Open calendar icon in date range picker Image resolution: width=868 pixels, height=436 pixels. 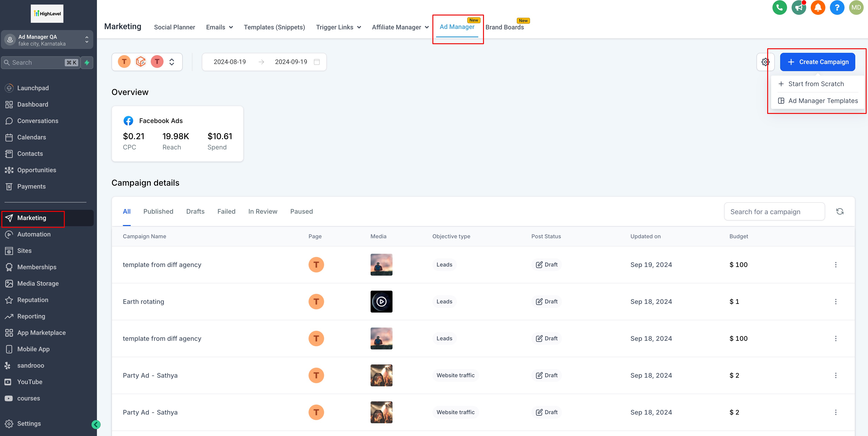point(316,62)
